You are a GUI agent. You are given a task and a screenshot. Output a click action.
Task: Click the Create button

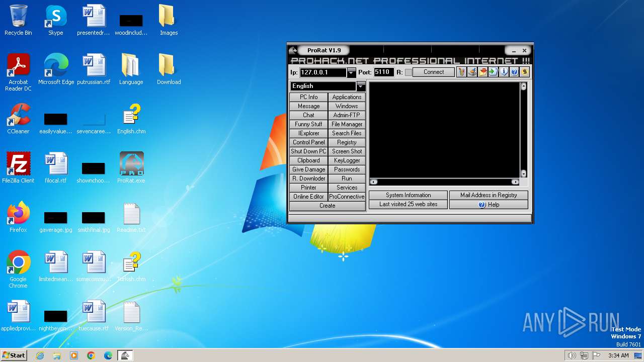[328, 206]
